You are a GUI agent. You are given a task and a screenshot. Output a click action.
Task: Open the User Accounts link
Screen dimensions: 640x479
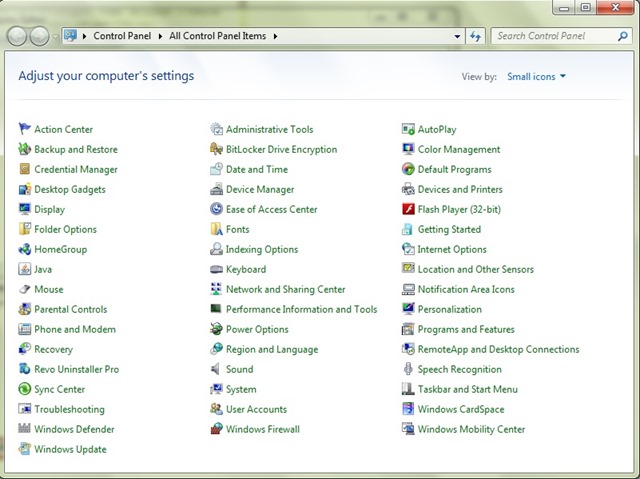pos(256,409)
